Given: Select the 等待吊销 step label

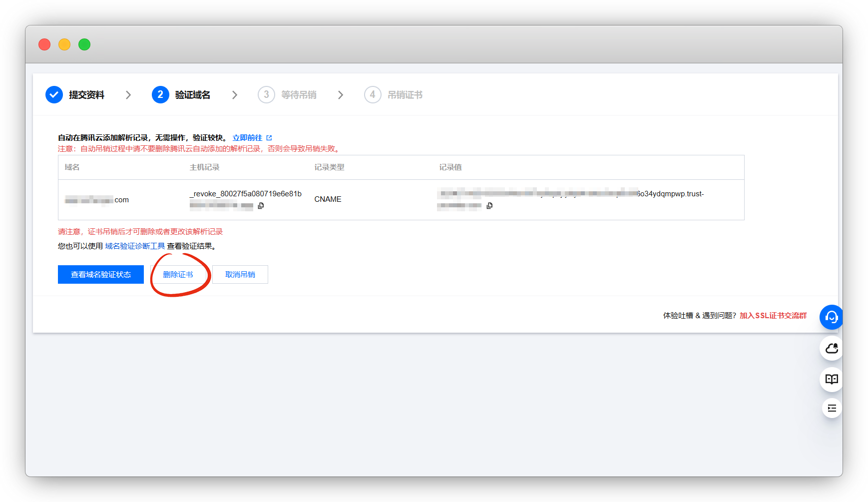Looking at the screenshot, I should [x=299, y=95].
